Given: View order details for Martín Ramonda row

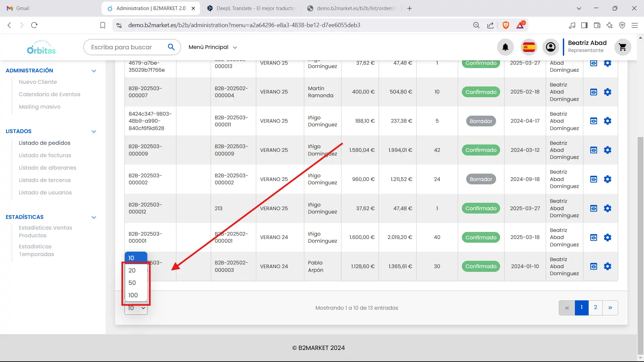Looking at the screenshot, I should click(x=594, y=92).
